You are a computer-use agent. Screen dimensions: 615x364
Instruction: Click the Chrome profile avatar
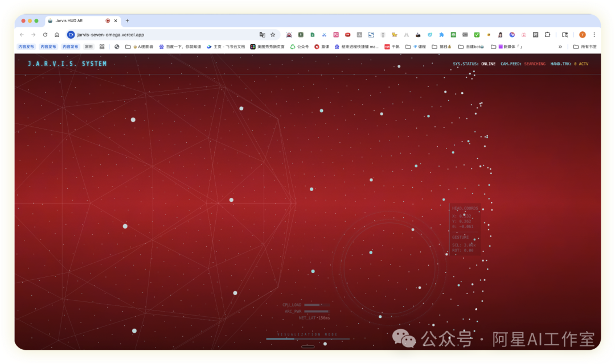pyautogui.click(x=583, y=35)
